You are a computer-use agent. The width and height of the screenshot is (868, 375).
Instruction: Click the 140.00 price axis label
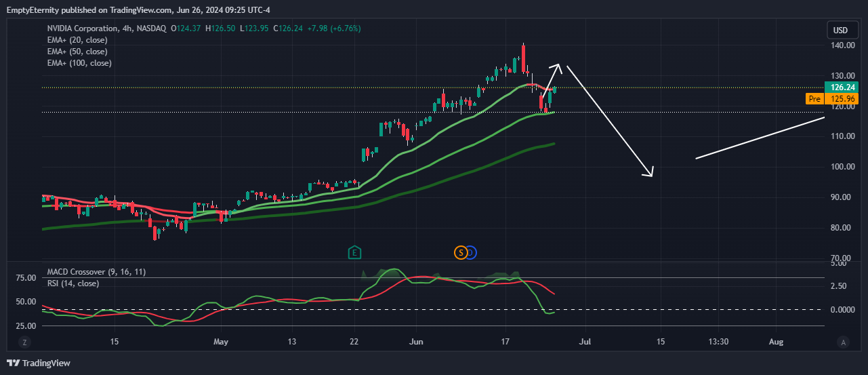pos(843,45)
